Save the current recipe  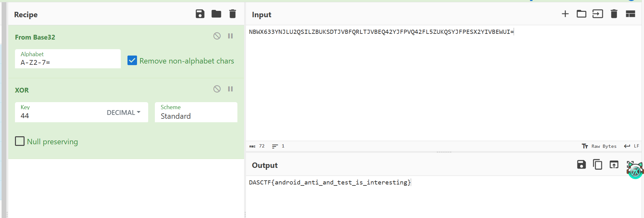click(x=200, y=14)
